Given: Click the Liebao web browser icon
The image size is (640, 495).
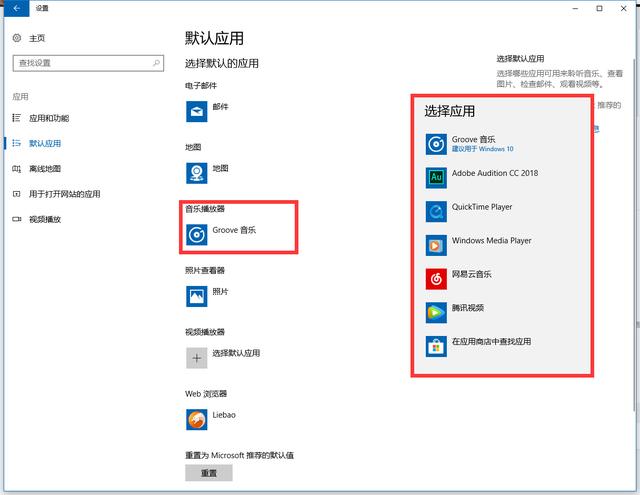Looking at the screenshot, I should 196,417.
